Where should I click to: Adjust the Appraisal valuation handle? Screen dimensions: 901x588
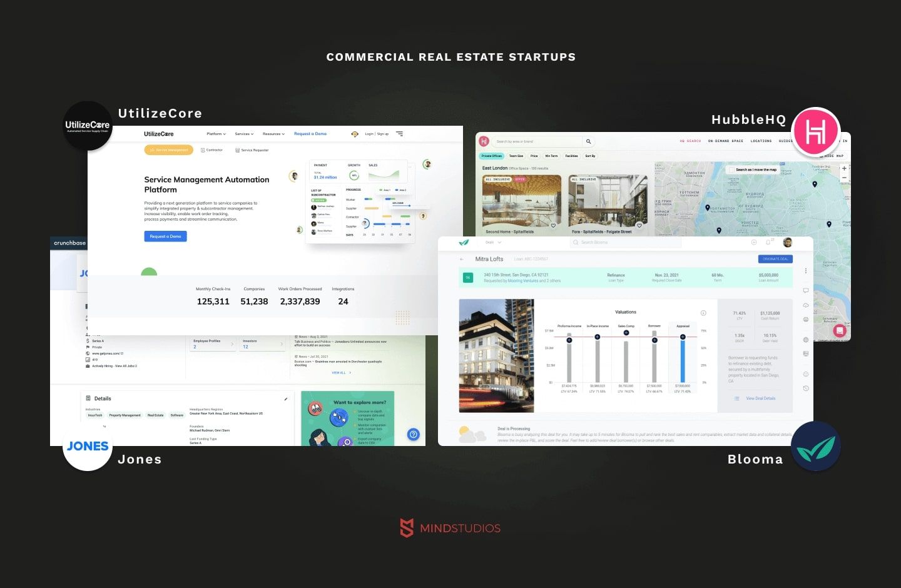(x=683, y=337)
